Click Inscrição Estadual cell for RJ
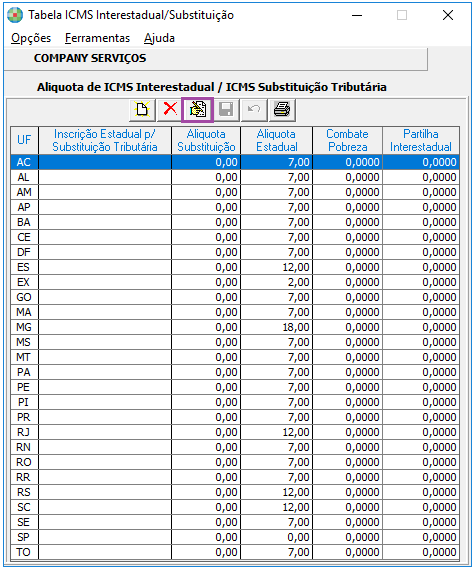This screenshot has width=474, height=567. [x=105, y=432]
